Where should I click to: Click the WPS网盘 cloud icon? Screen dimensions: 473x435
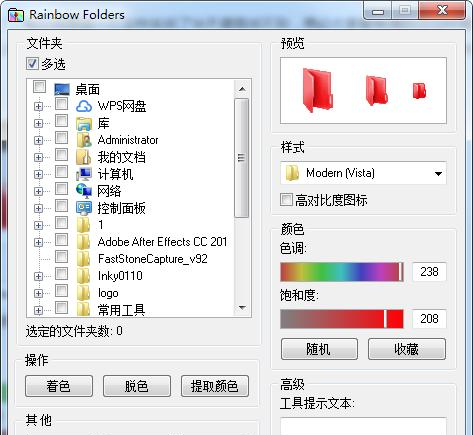(x=84, y=106)
